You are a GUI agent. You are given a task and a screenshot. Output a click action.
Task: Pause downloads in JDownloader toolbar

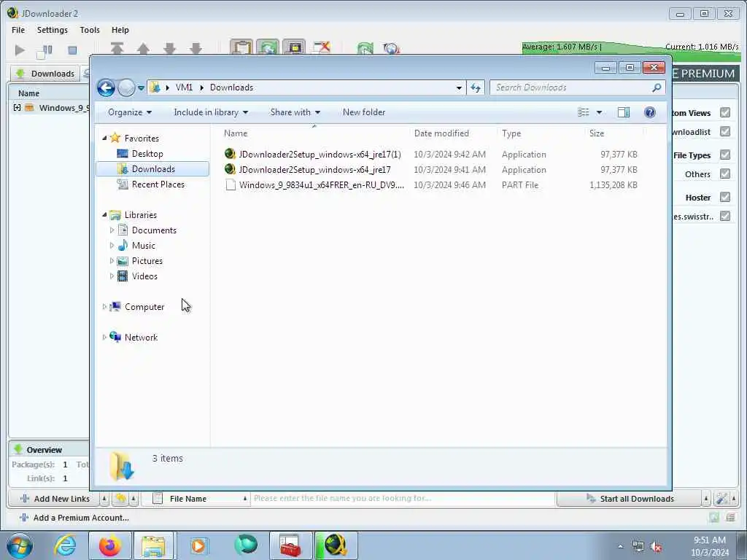click(x=44, y=50)
